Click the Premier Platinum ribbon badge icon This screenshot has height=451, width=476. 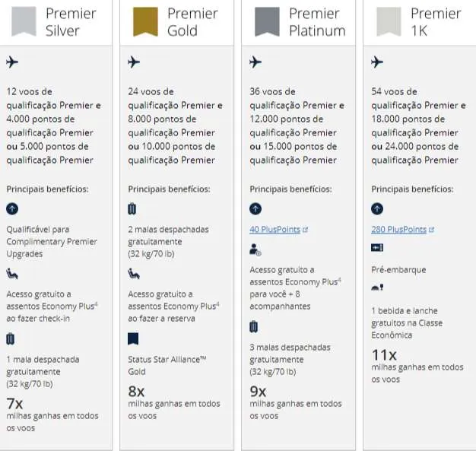pyautogui.click(x=267, y=21)
